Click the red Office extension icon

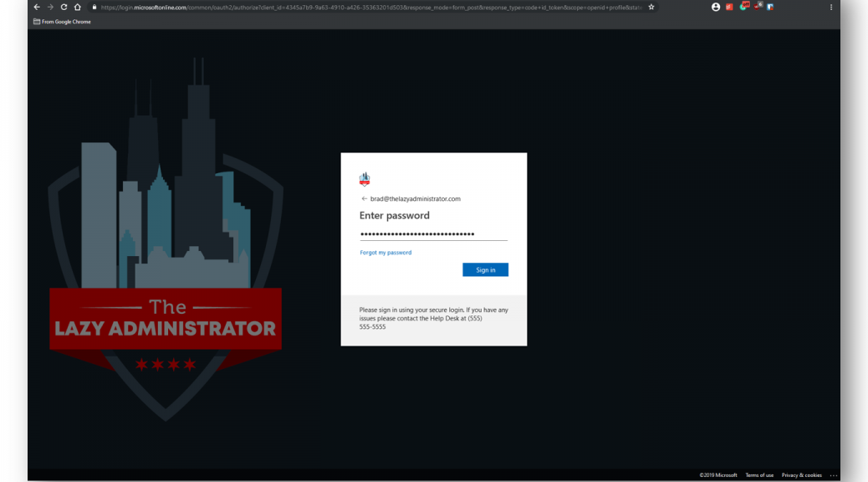pyautogui.click(x=729, y=8)
